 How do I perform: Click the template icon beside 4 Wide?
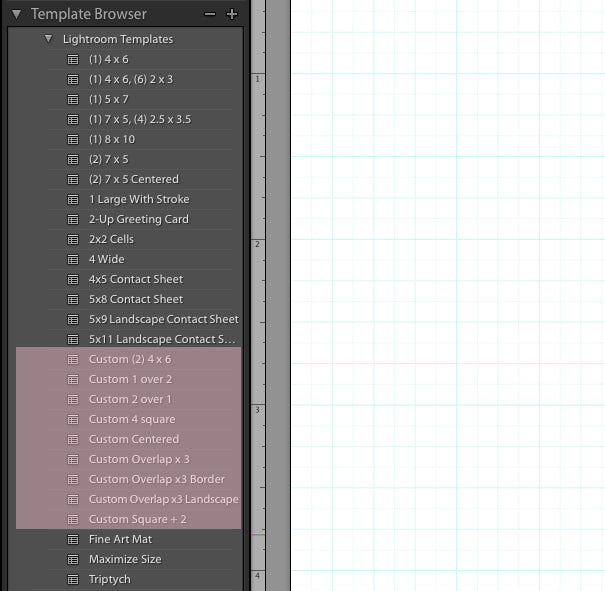point(73,260)
